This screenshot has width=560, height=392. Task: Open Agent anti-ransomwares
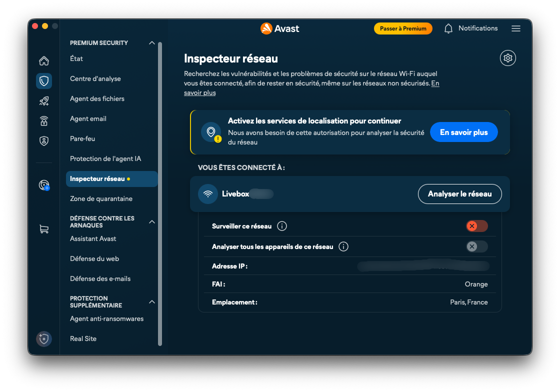106,318
